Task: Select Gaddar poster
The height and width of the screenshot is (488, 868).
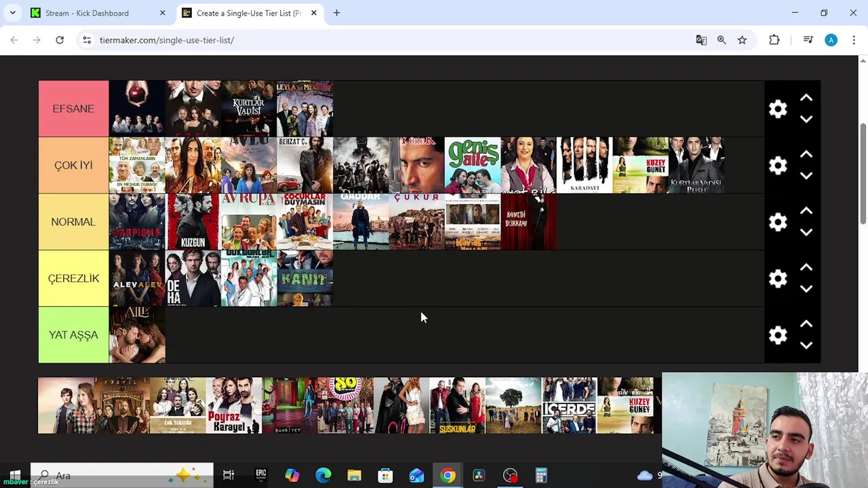Action: [361, 222]
